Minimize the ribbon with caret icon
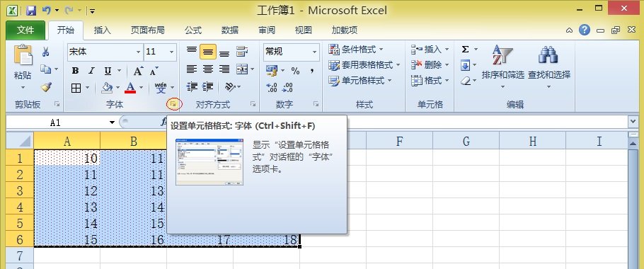 tap(569, 30)
